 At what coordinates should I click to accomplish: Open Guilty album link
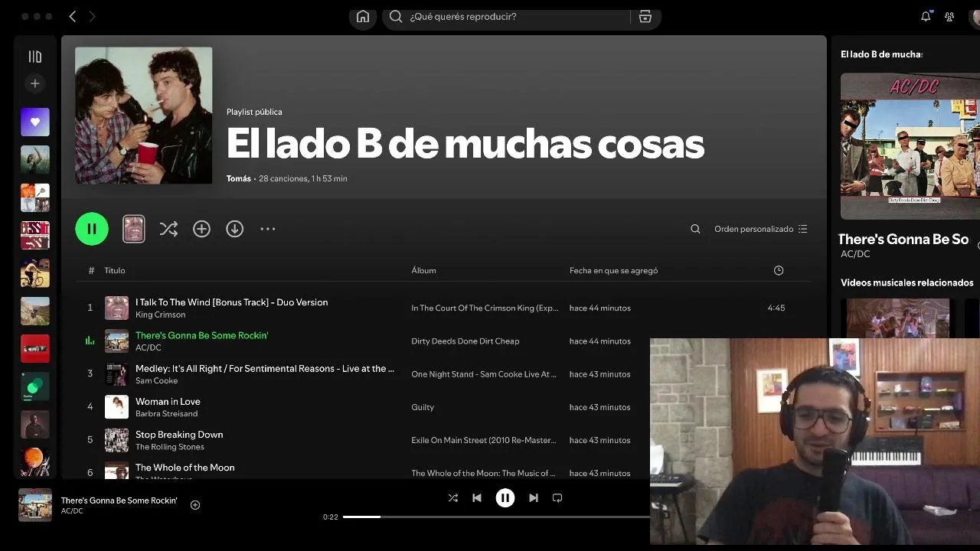423,407
